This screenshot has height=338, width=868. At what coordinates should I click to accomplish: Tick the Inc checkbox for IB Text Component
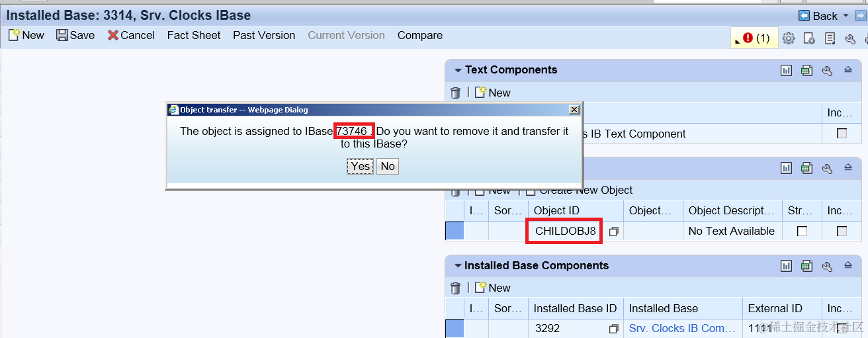click(842, 134)
